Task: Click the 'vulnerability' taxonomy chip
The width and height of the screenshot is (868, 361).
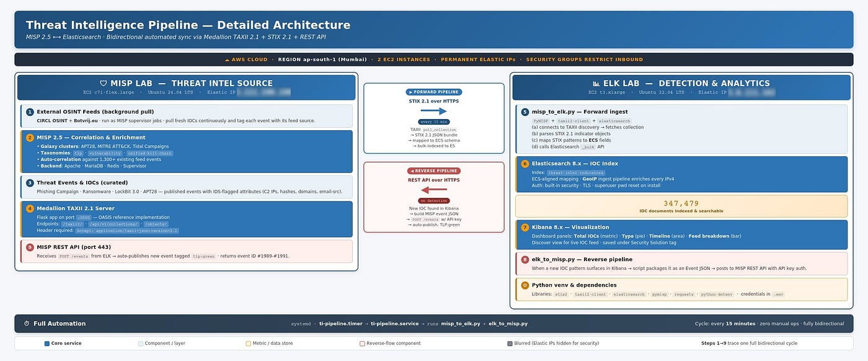Action: click(105, 153)
